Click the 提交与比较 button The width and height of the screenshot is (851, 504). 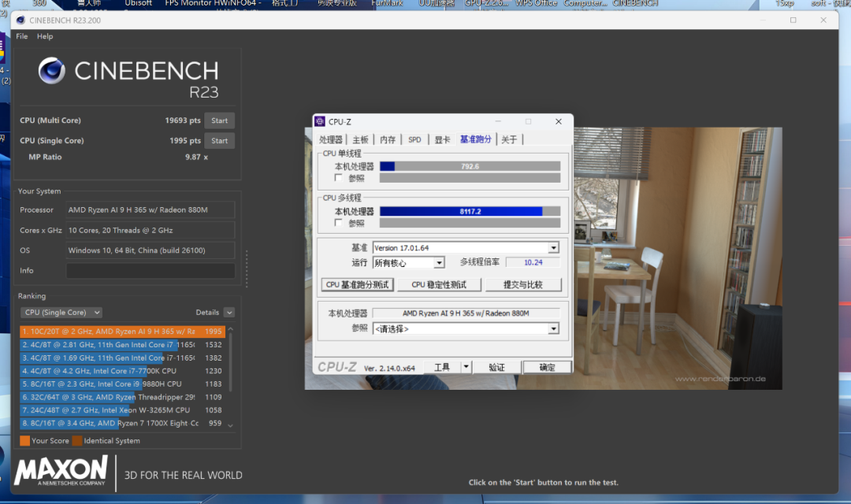[523, 285]
